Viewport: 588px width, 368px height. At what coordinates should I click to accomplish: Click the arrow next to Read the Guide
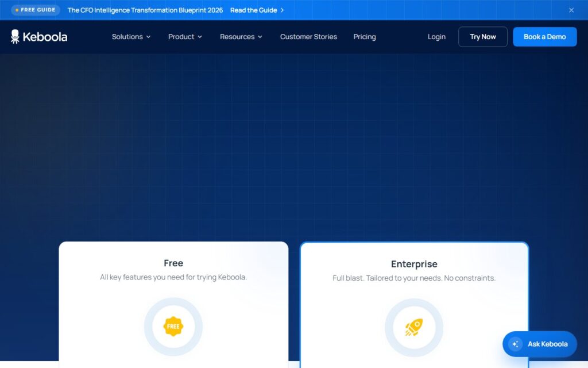pyautogui.click(x=283, y=10)
